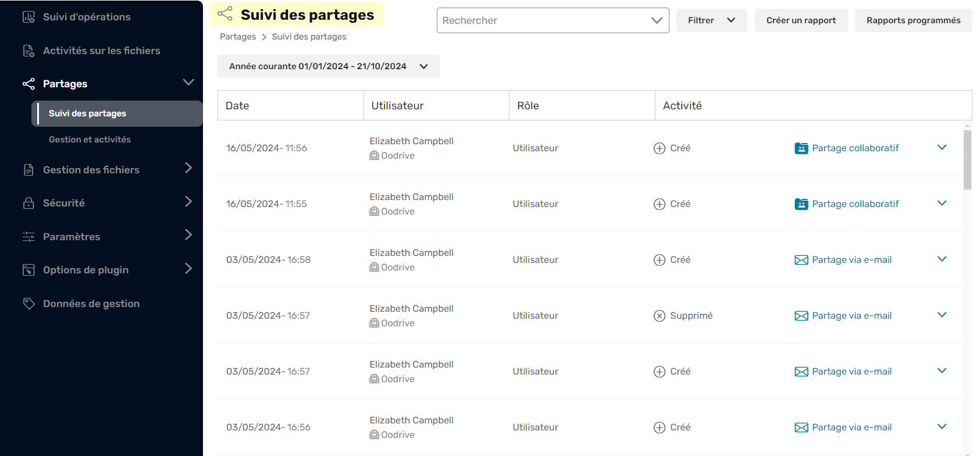This screenshot has height=456, width=980.
Task: Click the Paramètres sliders icon
Action: click(28, 237)
